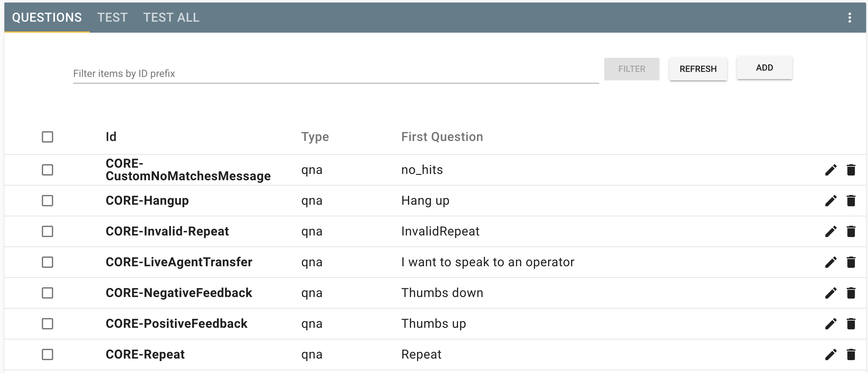Open the TEST ALL tab
Viewport: 868px width, 373px height.
(171, 18)
